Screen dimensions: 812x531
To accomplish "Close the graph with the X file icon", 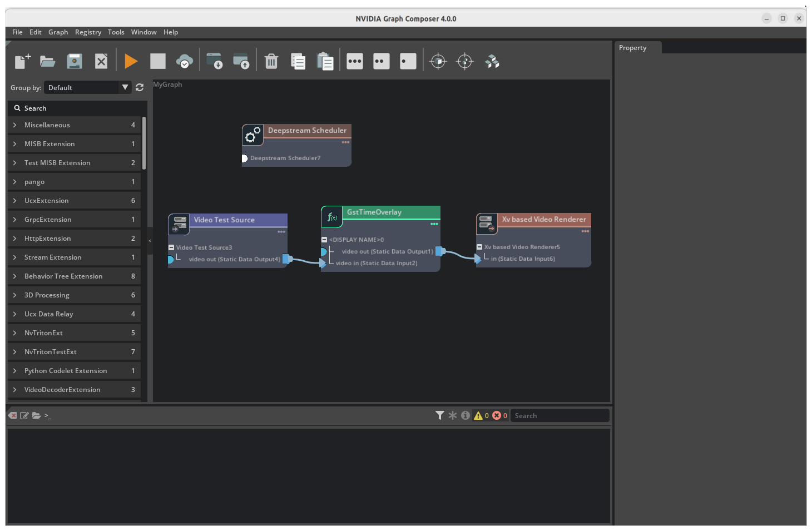I will pos(101,61).
